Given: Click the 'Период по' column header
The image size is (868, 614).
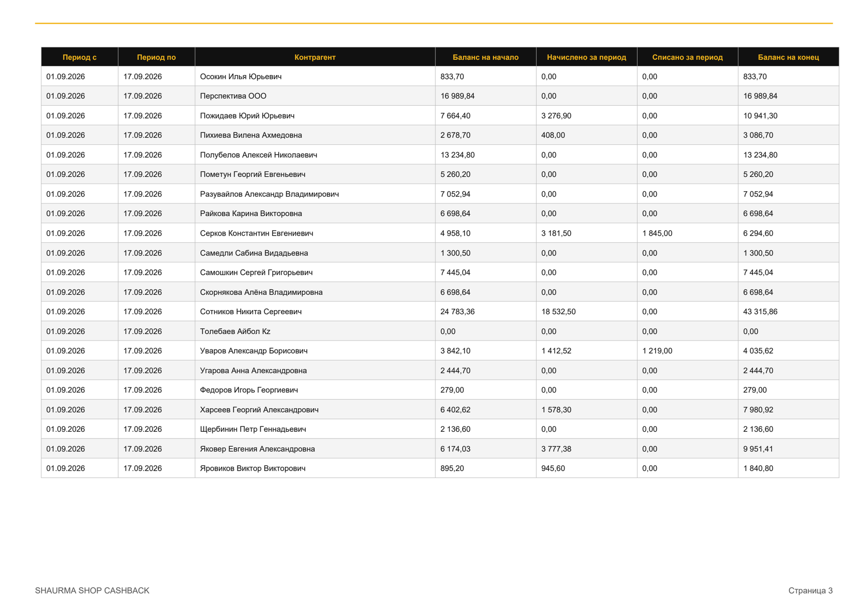Looking at the screenshot, I should point(156,57).
